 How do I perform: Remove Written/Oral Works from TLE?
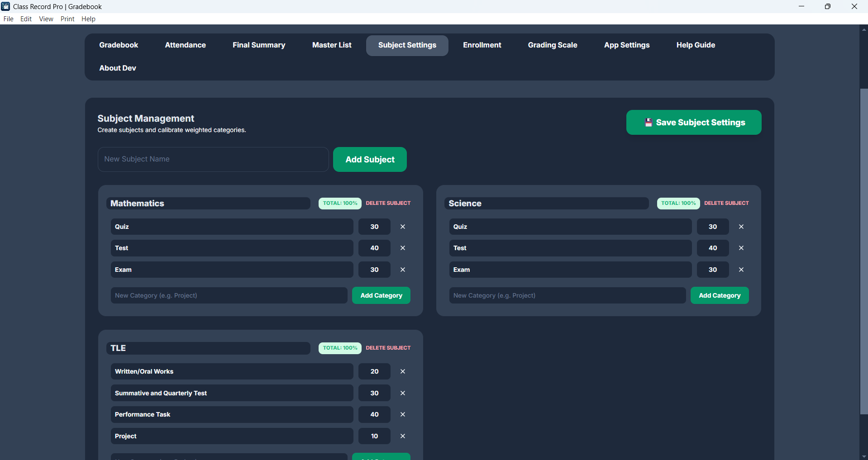tap(402, 371)
